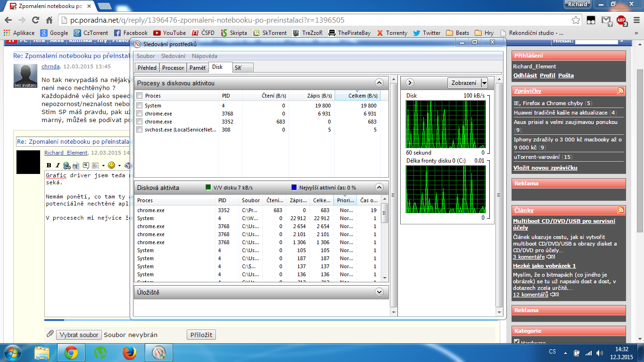Open the Twitter bookmark
The image size is (644, 362).
pyautogui.click(x=427, y=33)
